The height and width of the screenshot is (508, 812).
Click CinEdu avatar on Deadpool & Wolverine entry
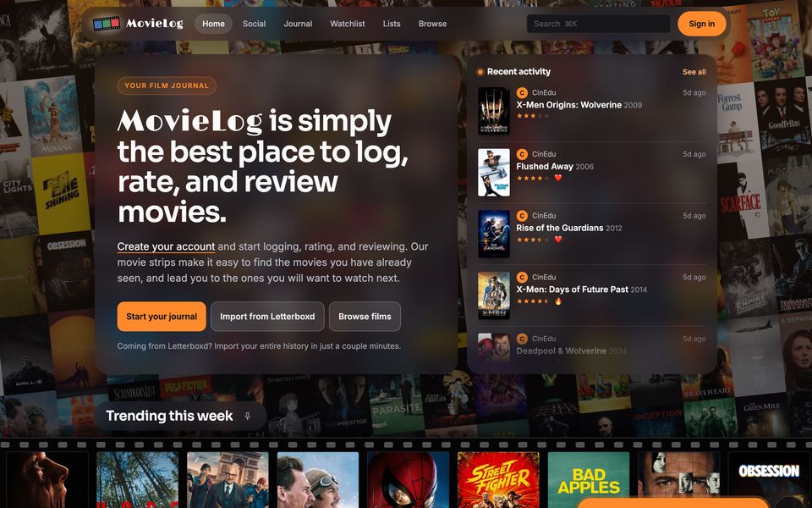click(522, 339)
